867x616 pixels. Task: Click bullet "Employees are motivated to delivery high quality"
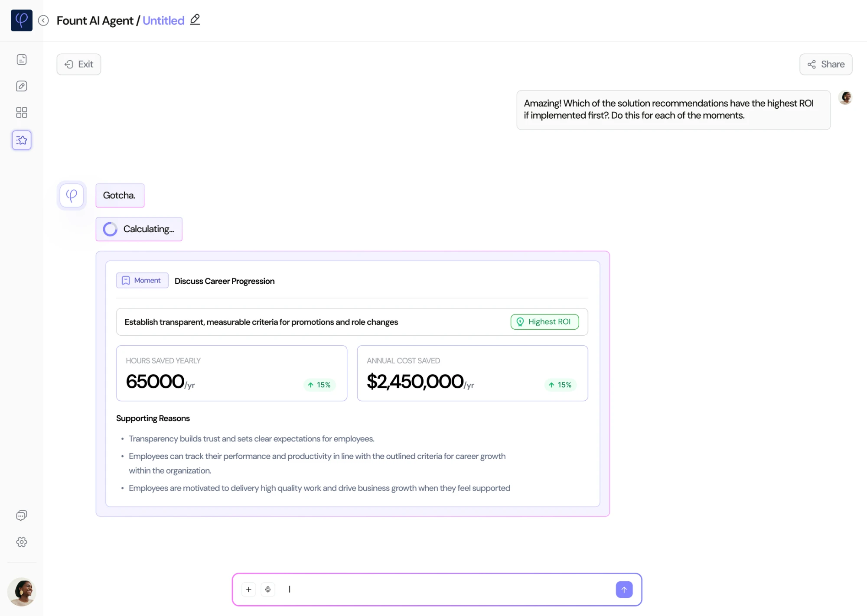click(319, 488)
